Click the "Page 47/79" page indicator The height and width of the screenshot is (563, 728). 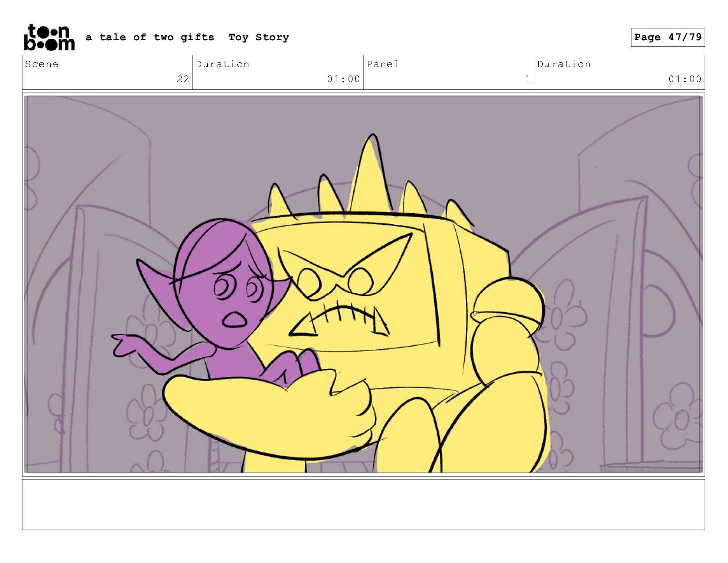point(668,37)
